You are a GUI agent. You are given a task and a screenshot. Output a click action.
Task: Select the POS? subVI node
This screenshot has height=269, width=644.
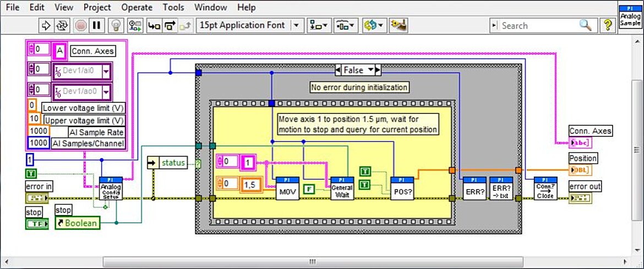(x=402, y=189)
